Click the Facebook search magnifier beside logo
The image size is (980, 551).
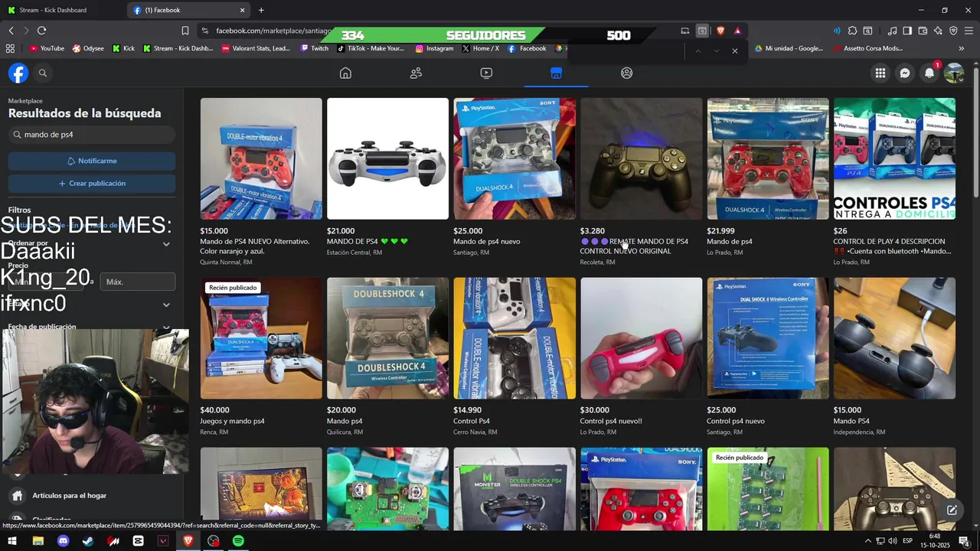click(x=43, y=73)
